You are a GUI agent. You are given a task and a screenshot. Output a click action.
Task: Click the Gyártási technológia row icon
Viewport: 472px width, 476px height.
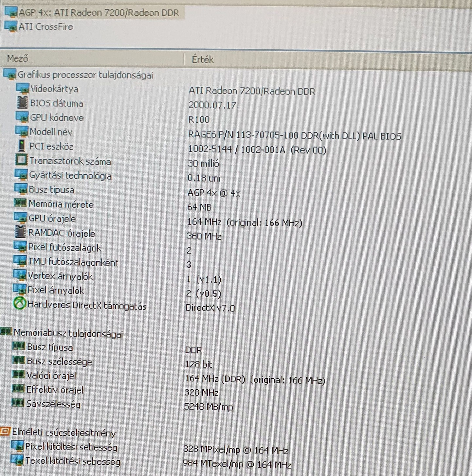(21, 175)
